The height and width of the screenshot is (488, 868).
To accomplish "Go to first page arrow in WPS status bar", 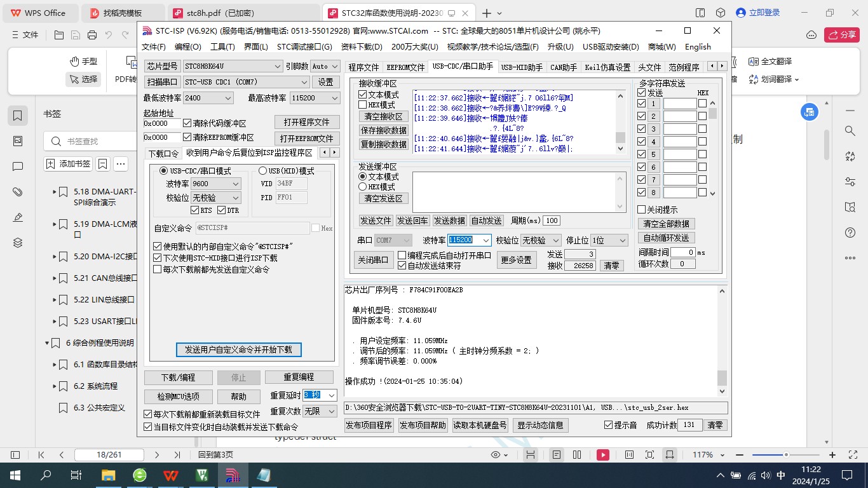I will 41,455.
